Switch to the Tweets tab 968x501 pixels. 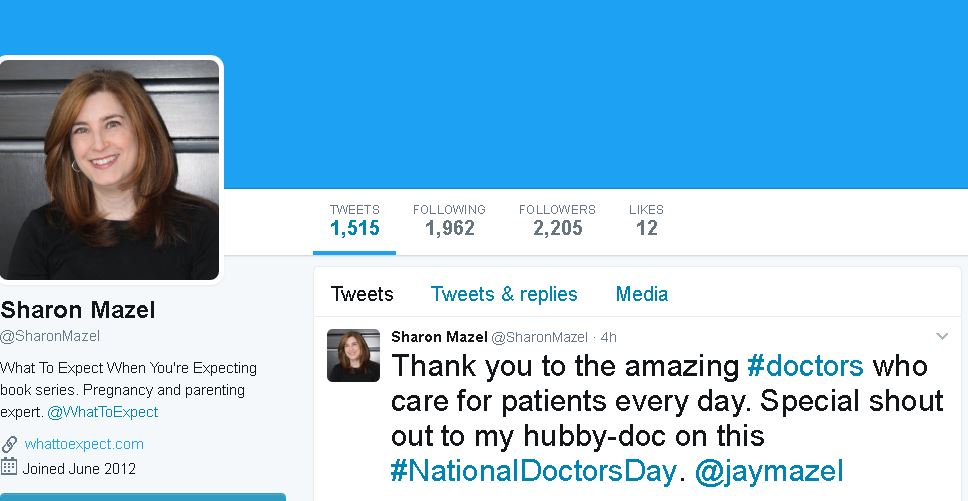pyautogui.click(x=362, y=294)
